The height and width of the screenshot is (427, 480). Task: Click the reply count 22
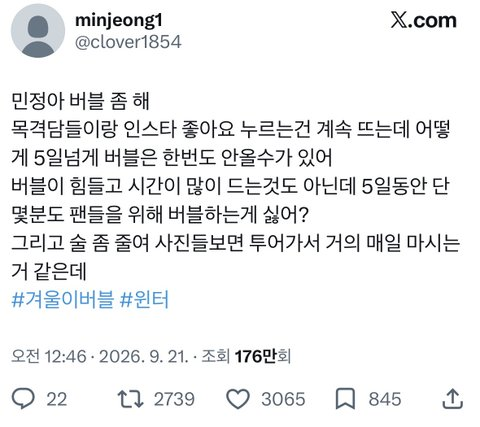pos(57,399)
